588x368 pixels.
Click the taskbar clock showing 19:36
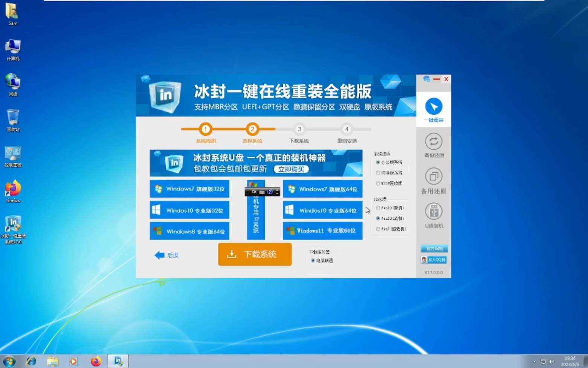[x=570, y=361]
